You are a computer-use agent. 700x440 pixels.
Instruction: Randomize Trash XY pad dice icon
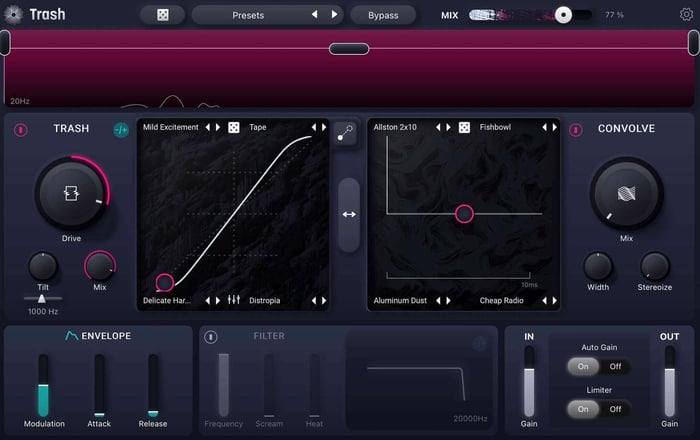point(233,128)
